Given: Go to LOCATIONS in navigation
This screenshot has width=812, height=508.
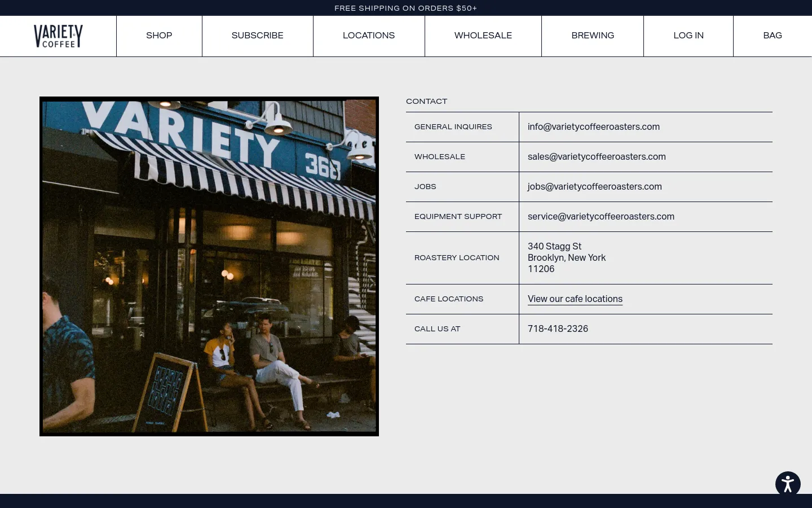Looking at the screenshot, I should [x=369, y=36].
